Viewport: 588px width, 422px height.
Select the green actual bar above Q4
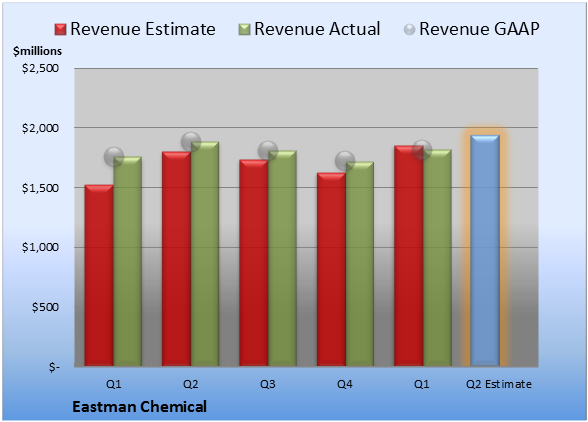(x=360, y=264)
